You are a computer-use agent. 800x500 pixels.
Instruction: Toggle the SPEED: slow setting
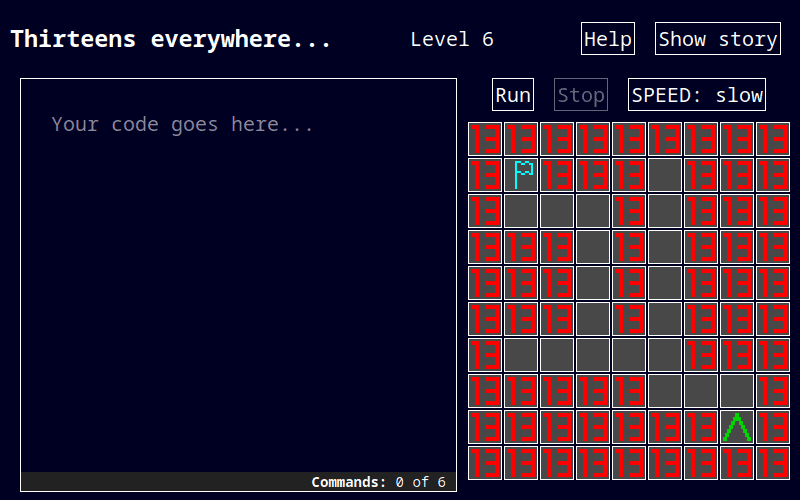697,94
